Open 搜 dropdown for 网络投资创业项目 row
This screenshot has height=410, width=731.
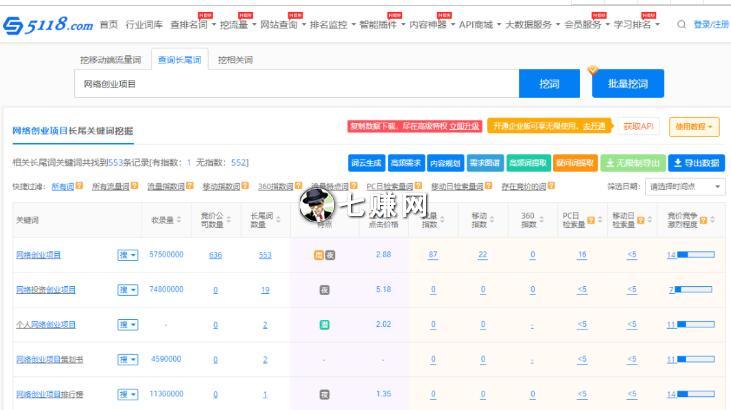(128, 290)
